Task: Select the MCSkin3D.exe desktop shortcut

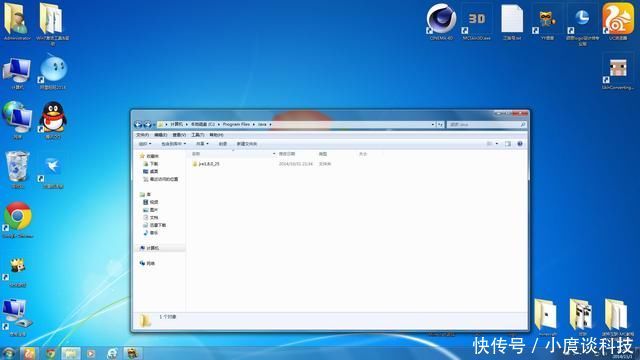Action: [476, 23]
